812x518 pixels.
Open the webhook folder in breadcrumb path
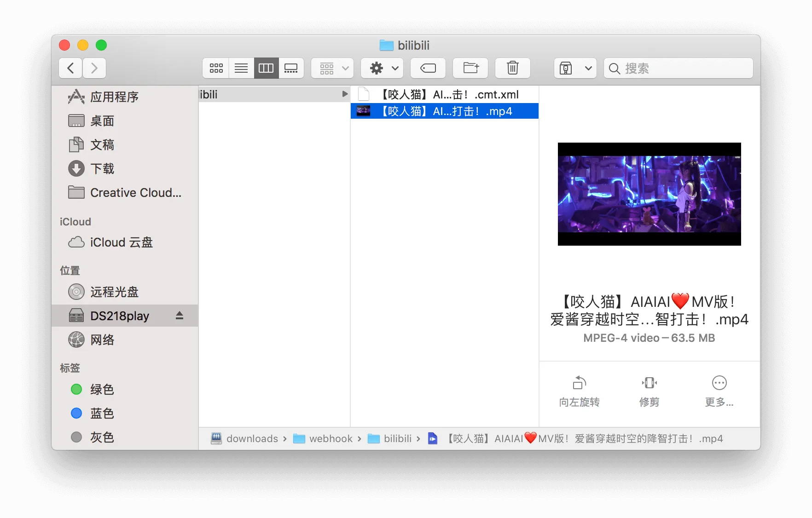coord(331,438)
